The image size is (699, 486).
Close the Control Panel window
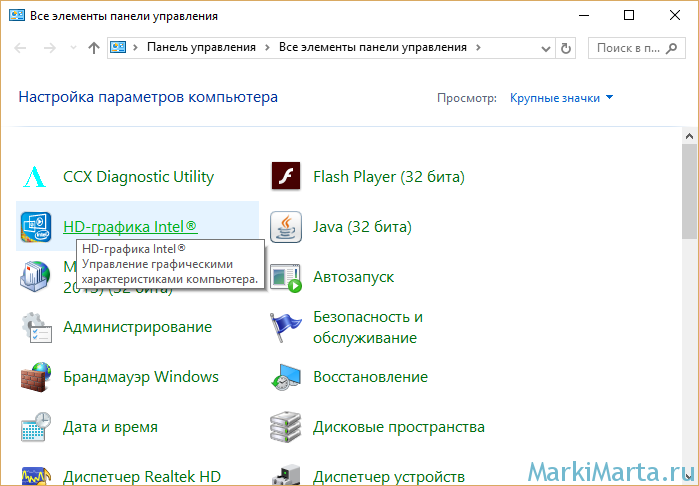pos(675,16)
